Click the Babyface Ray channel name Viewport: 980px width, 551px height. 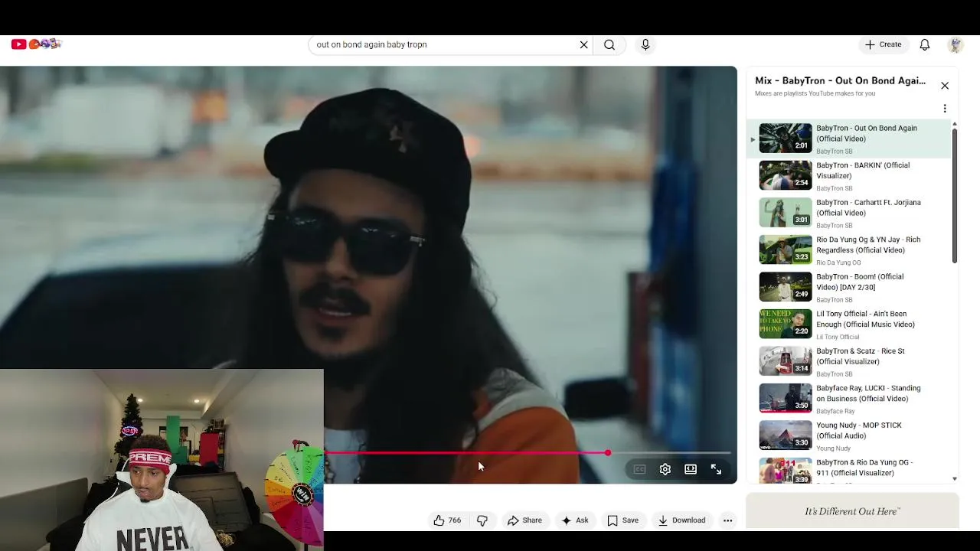835,411
